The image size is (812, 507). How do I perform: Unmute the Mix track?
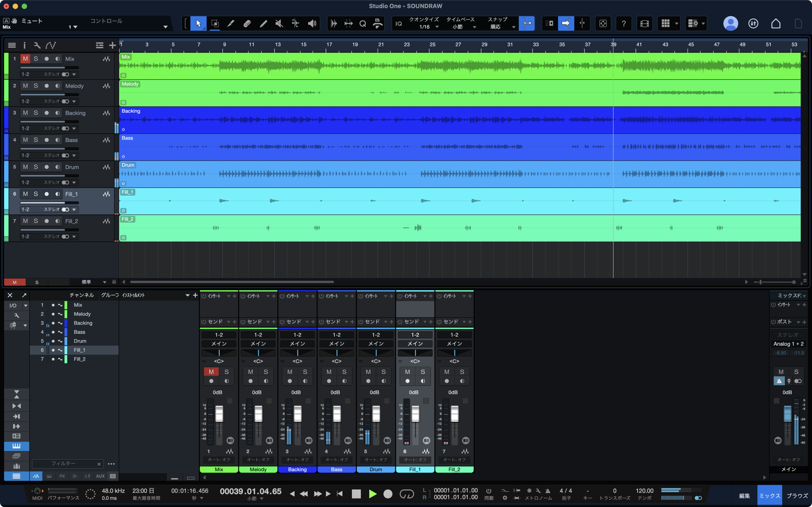tap(25, 59)
